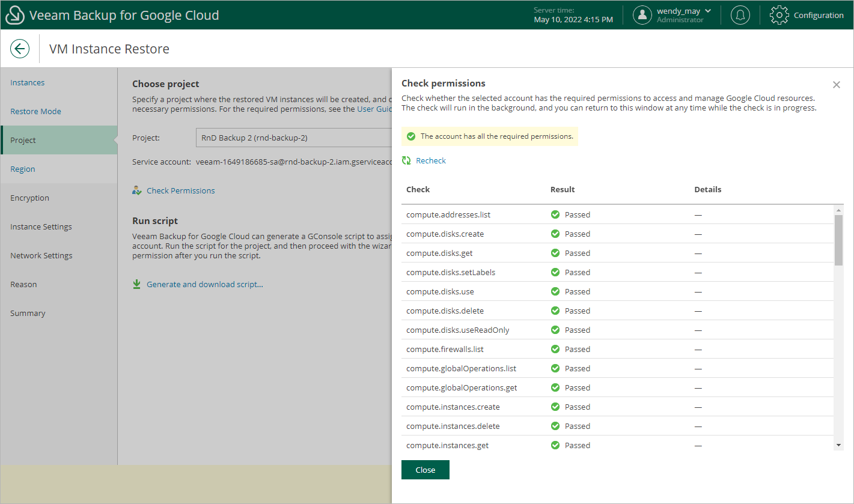Select compute.instances.create row text
Image resolution: width=854 pixels, height=504 pixels.
tap(453, 407)
